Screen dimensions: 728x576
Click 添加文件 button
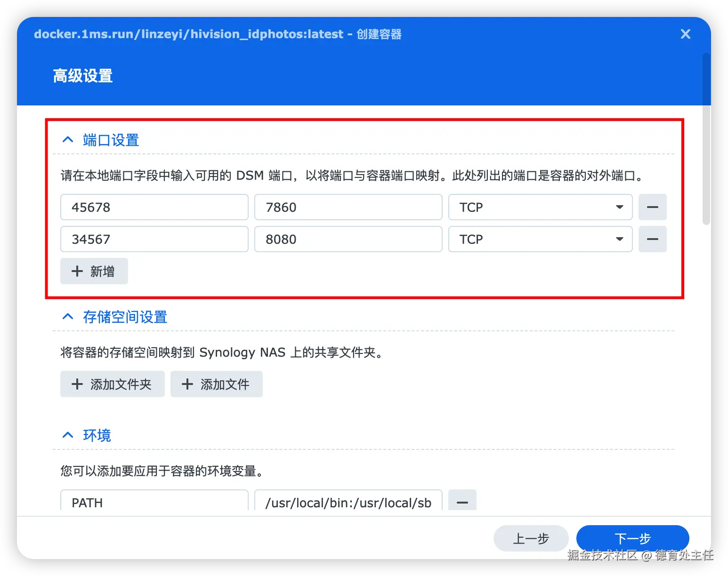point(217,384)
